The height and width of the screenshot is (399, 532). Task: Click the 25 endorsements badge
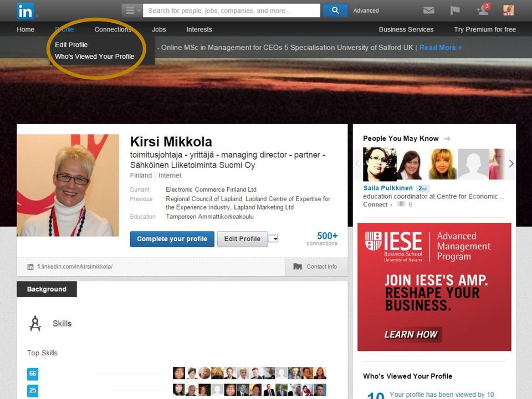pyautogui.click(x=33, y=391)
